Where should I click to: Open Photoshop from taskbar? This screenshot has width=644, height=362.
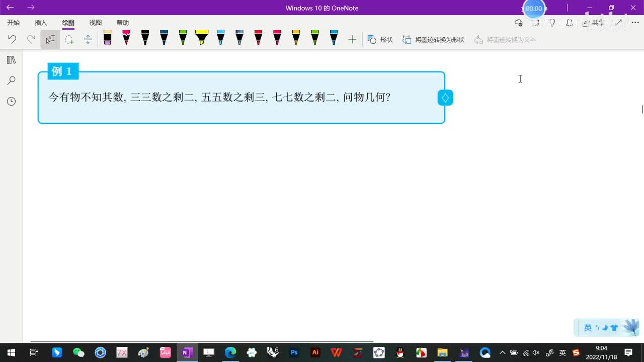pyautogui.click(x=294, y=352)
